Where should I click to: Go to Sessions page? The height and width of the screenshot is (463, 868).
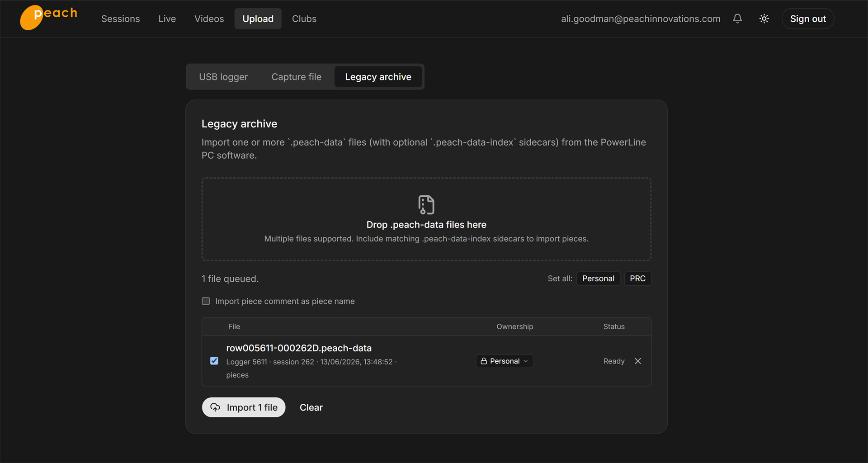pos(121,19)
